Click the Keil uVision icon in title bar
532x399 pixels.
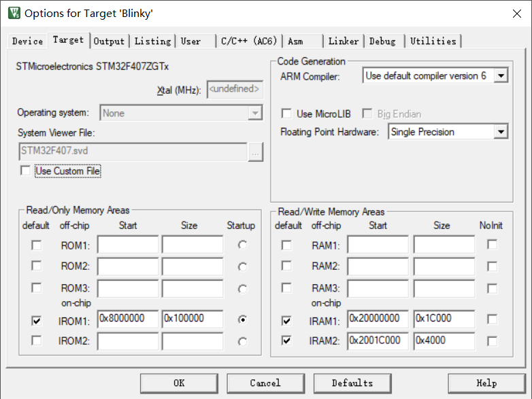pos(14,13)
